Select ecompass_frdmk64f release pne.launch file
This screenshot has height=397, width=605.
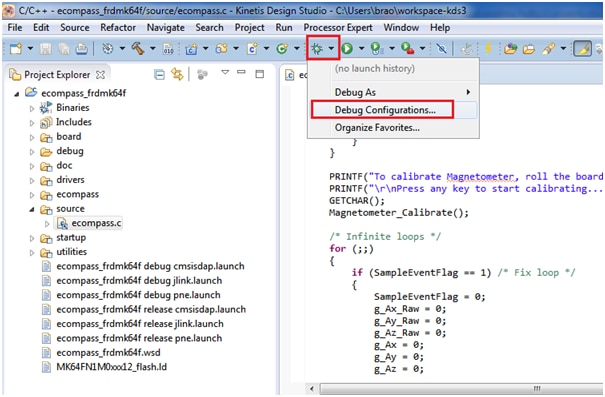coord(139,339)
